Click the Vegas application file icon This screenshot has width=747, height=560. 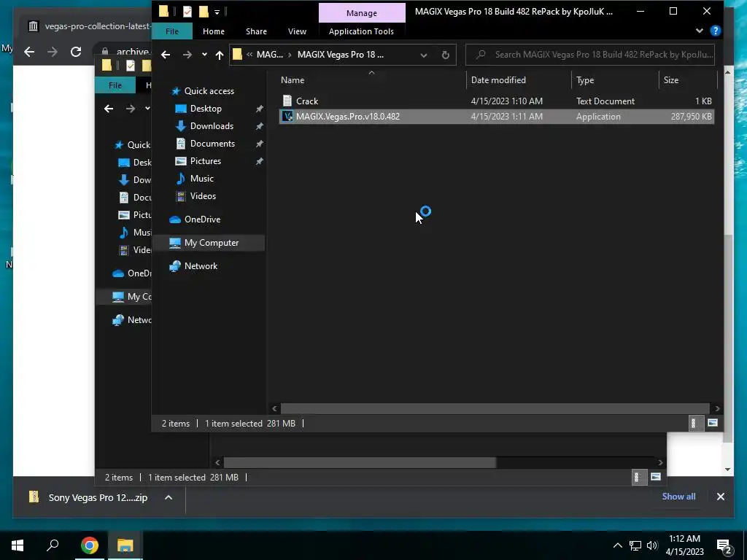(287, 116)
